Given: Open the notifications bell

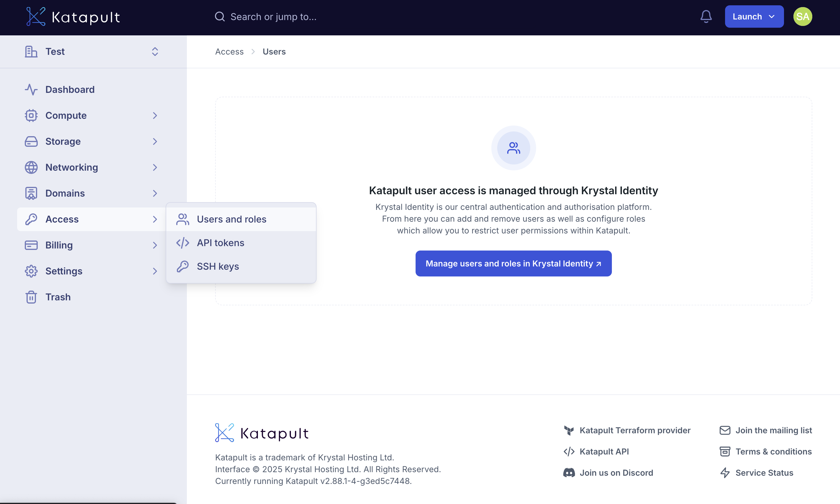Looking at the screenshot, I should pyautogui.click(x=706, y=17).
